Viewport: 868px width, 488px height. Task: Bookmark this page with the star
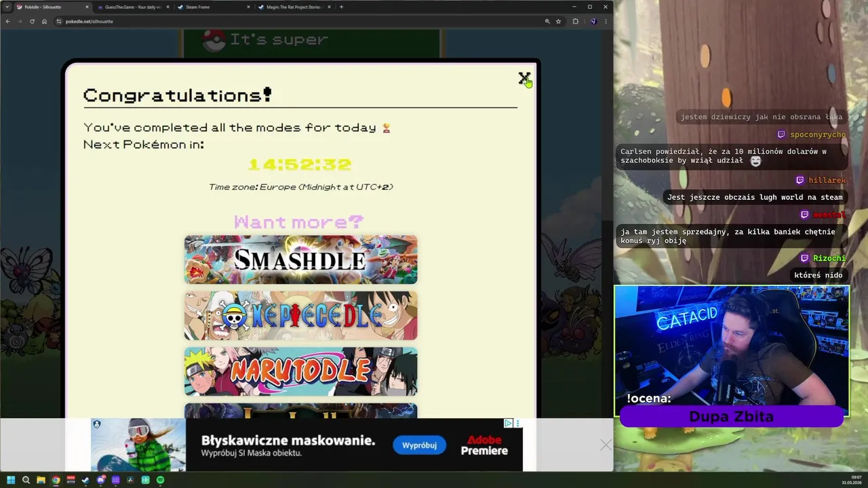click(x=559, y=21)
